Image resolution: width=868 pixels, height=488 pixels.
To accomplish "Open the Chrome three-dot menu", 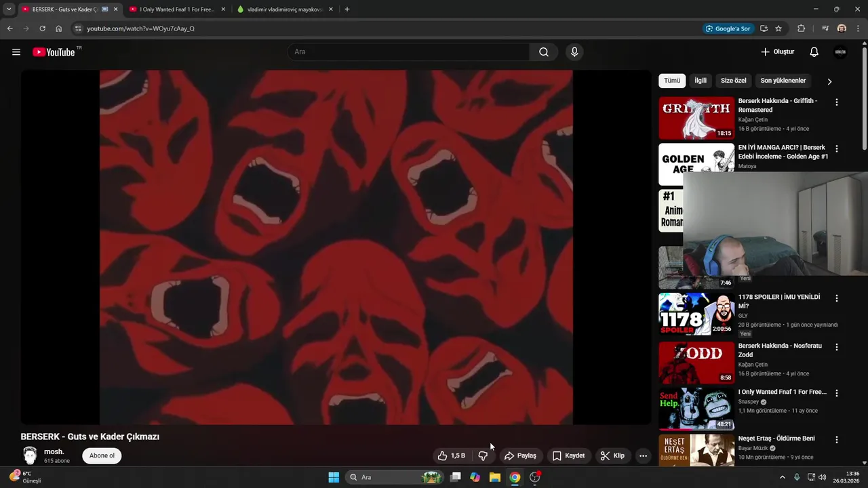I will (x=858, y=28).
